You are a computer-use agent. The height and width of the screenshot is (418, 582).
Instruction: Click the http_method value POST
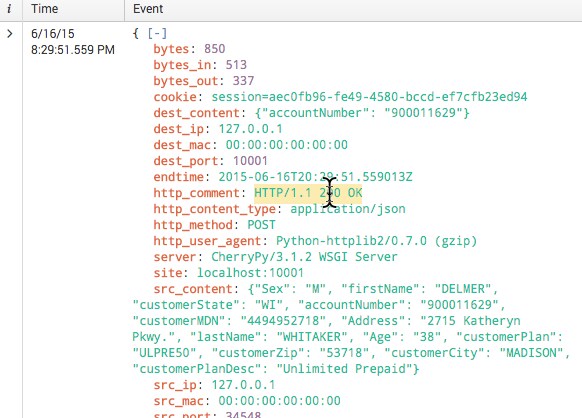pyautogui.click(x=261, y=225)
